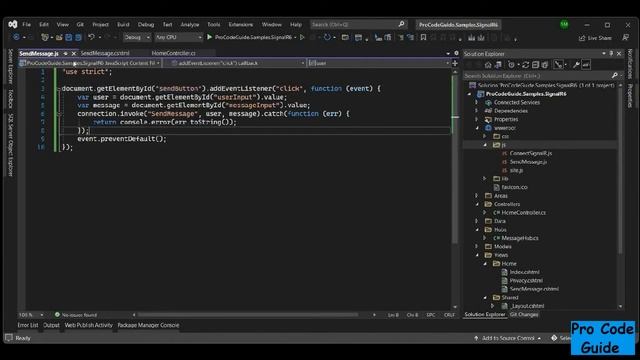Switch to HomeController.cs editor tab
The height and width of the screenshot is (360, 640).
(x=173, y=53)
